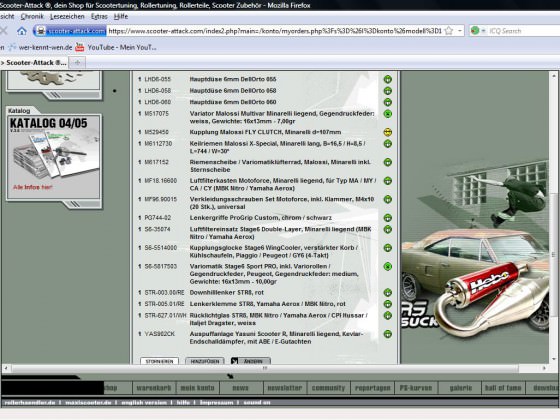Viewport: 560px width, 420px height.
Task: Click the Stornieren button
Action: 159,361
